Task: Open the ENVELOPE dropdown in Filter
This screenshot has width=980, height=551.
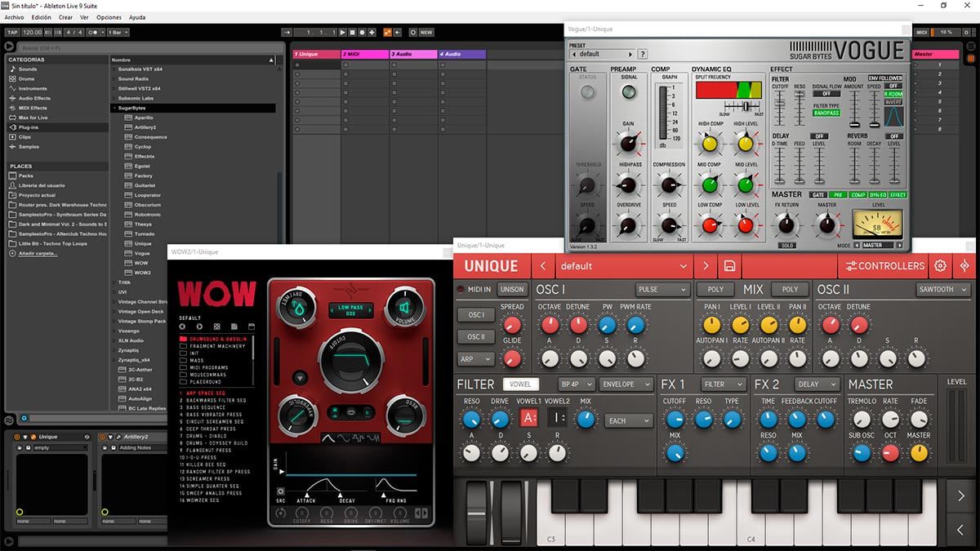Action: [626, 384]
